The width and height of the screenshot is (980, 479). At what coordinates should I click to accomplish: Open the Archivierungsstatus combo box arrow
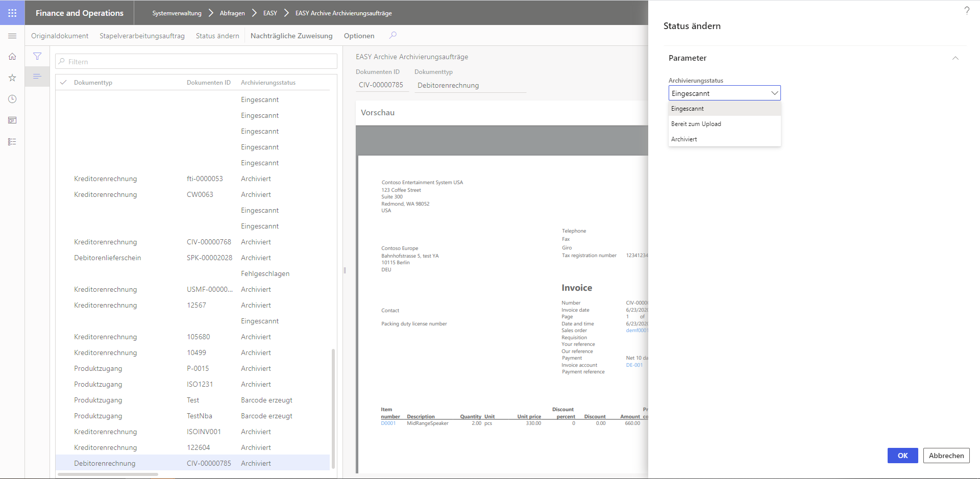[x=774, y=93]
